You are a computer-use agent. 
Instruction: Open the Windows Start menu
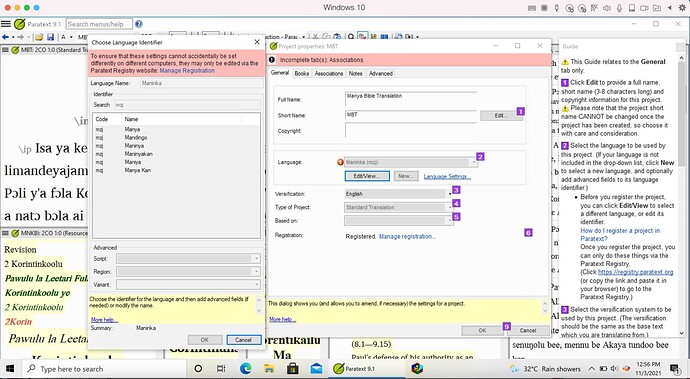coord(10,369)
